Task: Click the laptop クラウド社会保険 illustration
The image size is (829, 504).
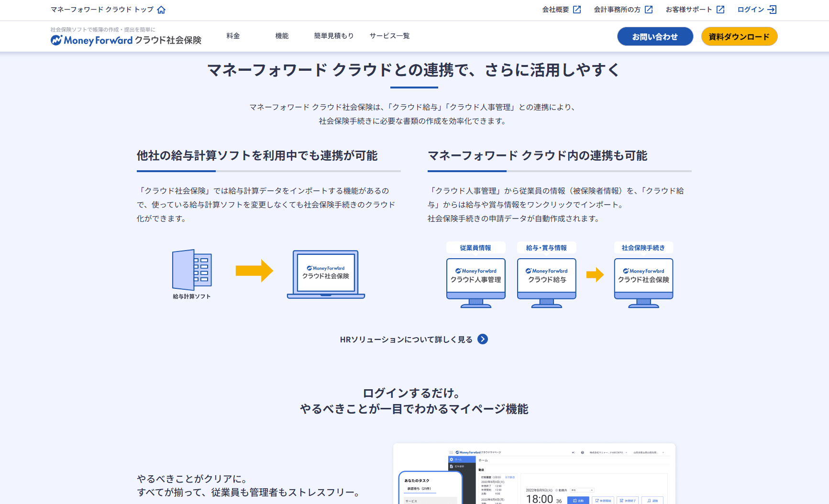Action: coord(326,274)
